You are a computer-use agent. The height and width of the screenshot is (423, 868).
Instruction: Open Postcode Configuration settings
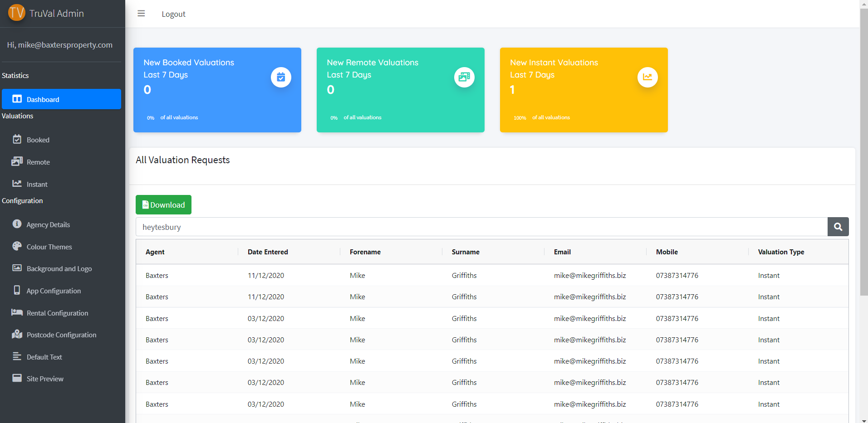[61, 335]
